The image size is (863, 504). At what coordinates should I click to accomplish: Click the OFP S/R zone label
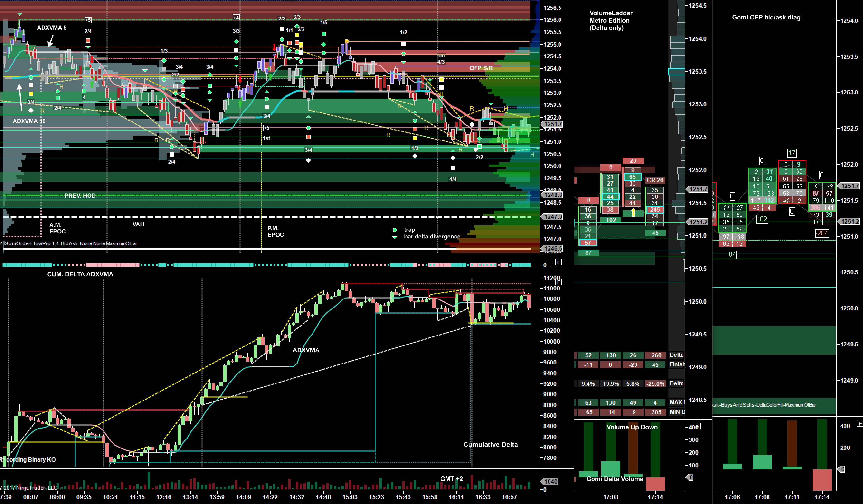(x=481, y=68)
